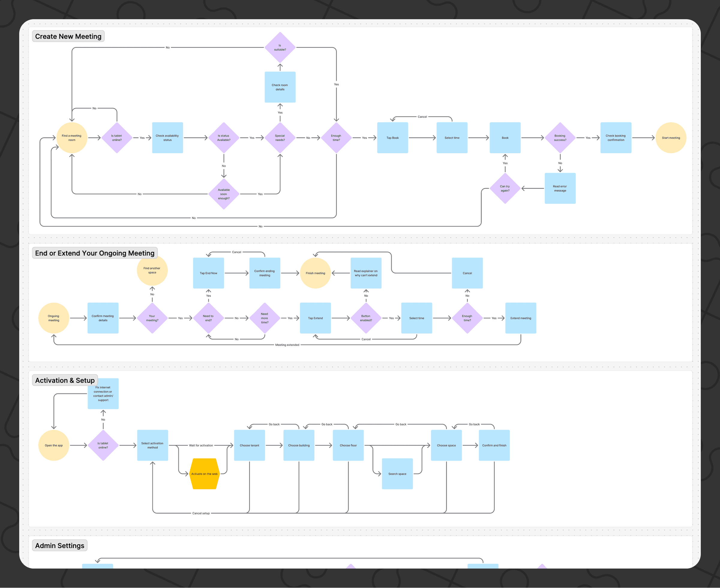
Task: Click the 'Is suitable?' diamond
Action: [280, 47]
